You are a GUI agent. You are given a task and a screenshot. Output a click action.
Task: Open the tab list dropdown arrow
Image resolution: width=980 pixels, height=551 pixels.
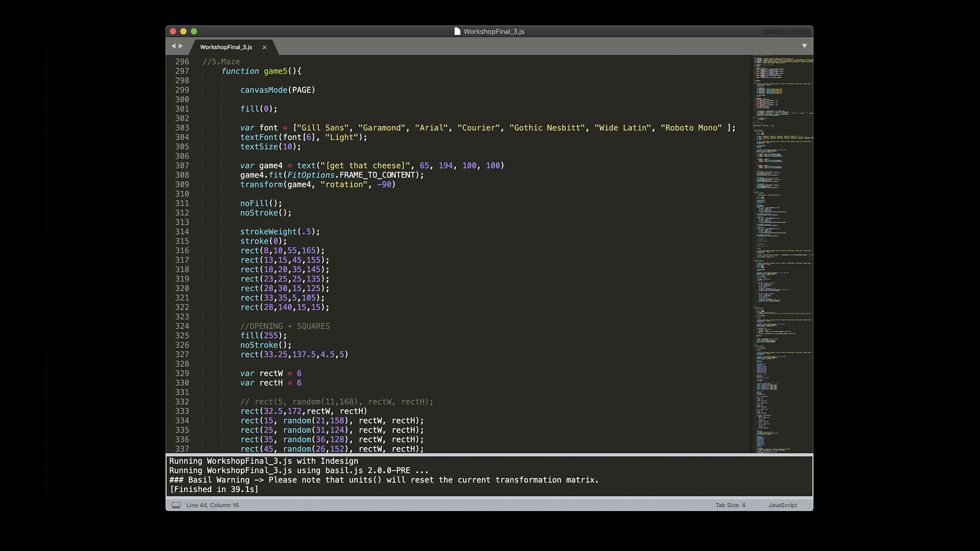(x=804, y=46)
